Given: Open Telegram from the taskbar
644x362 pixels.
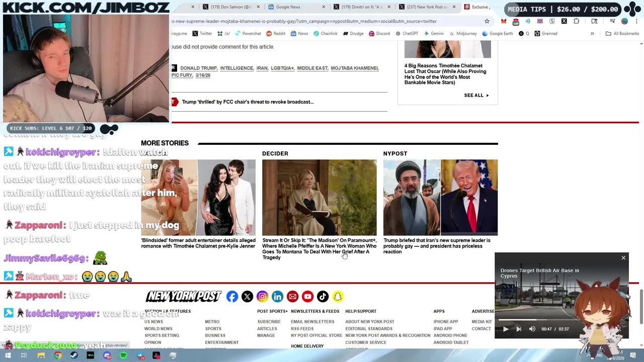Looking at the screenshot, I should [140, 355].
